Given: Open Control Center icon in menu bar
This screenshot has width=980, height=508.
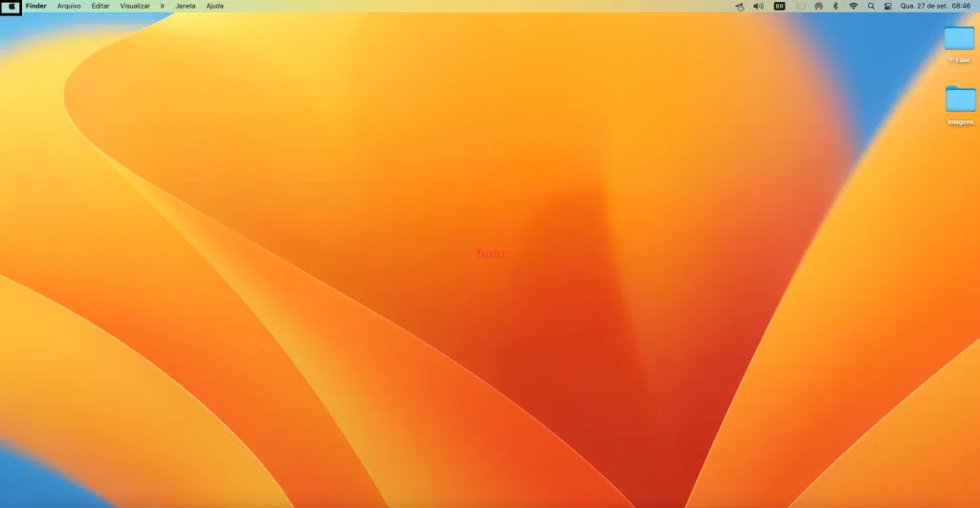Looking at the screenshot, I should coord(888,7).
